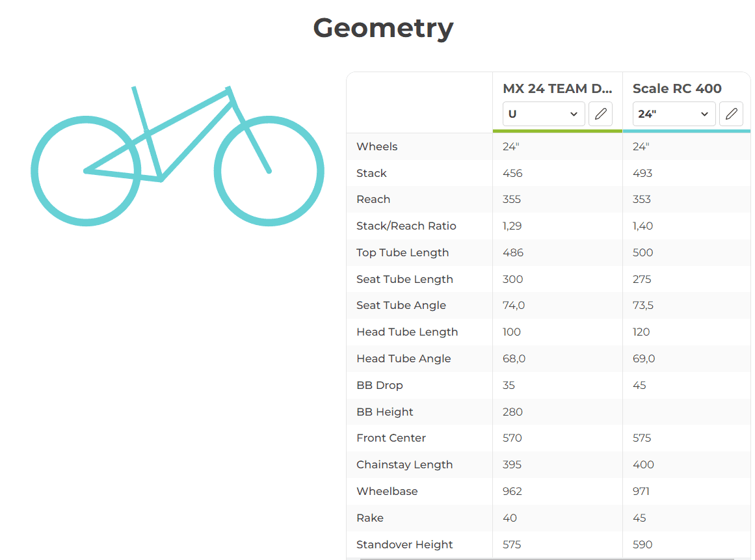755x560 pixels.
Task: Click the Stack/Reach Ratio row label
Action: (x=406, y=226)
